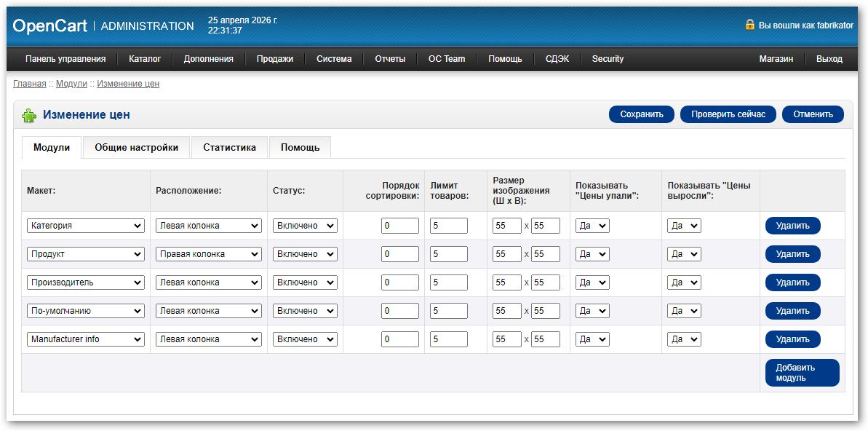Click the lock icon near login text
This screenshot has height=431, width=868.
[x=750, y=24]
